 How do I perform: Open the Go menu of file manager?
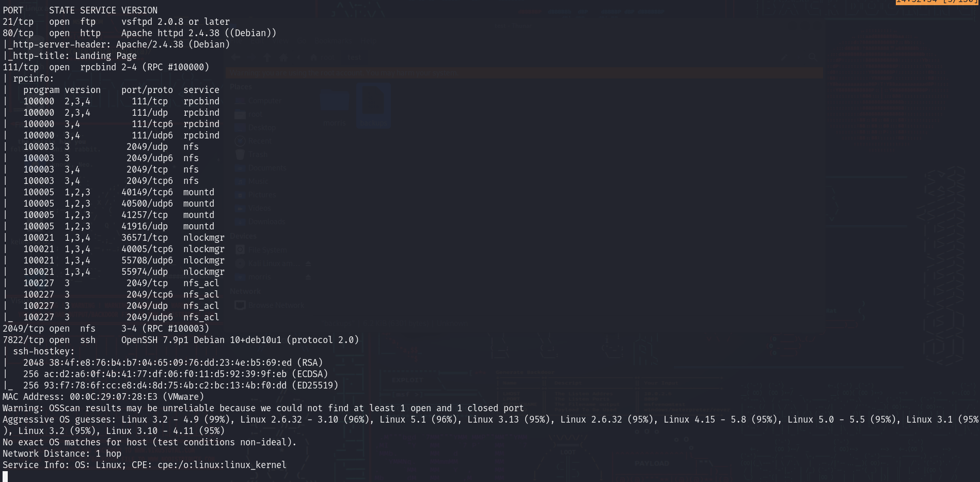pyautogui.click(x=302, y=41)
